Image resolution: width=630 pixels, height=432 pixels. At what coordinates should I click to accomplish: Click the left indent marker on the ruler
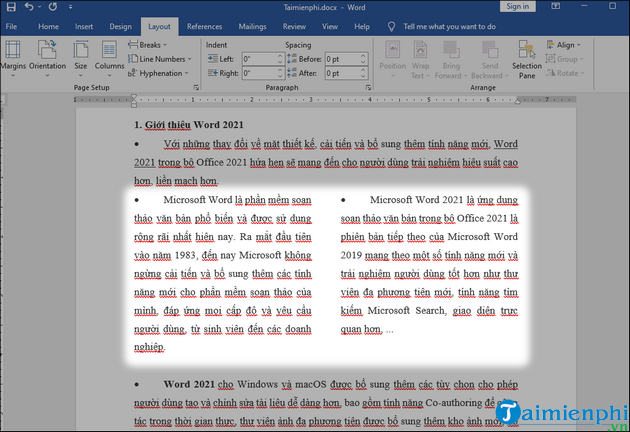[x=134, y=100]
